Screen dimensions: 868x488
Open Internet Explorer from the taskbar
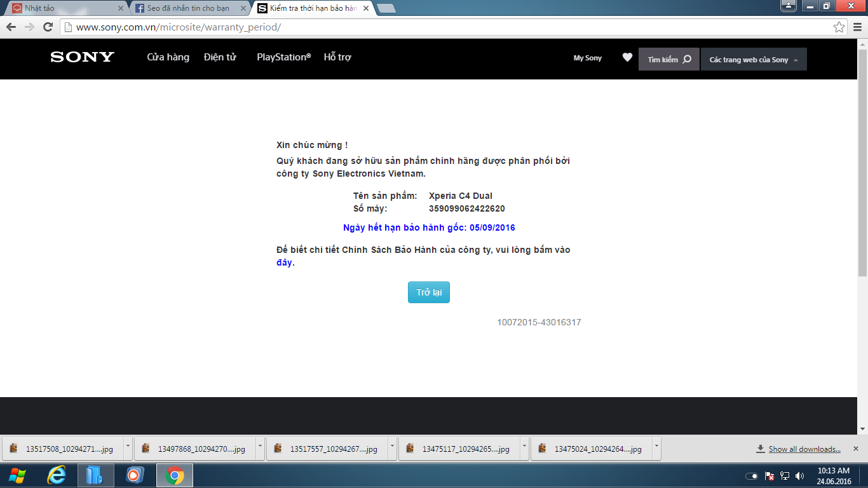[x=57, y=475]
